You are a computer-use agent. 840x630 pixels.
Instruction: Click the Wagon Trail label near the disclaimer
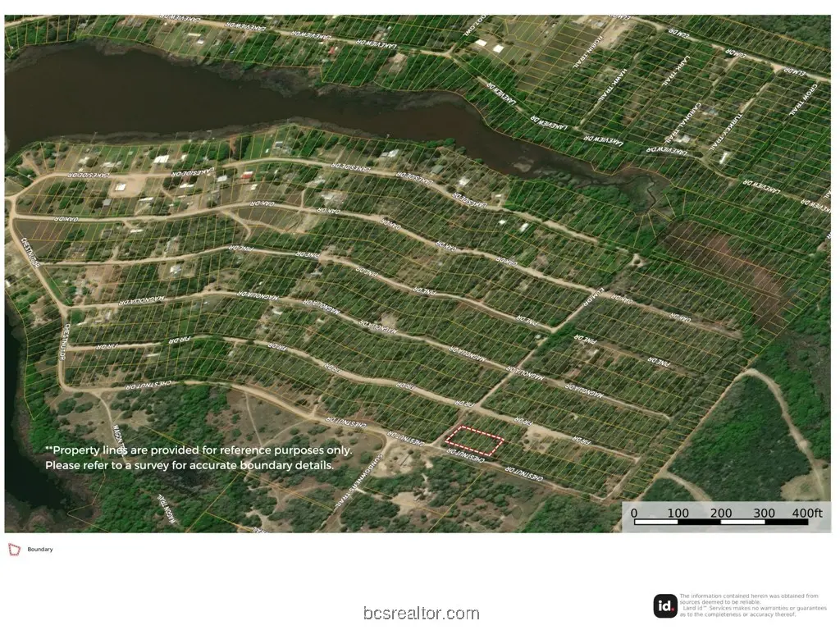coord(119,440)
